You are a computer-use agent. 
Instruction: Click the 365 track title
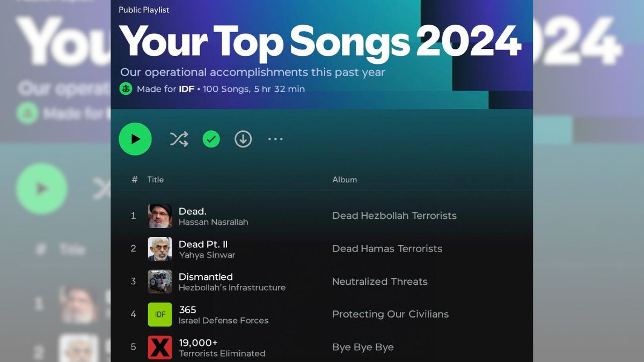click(187, 309)
